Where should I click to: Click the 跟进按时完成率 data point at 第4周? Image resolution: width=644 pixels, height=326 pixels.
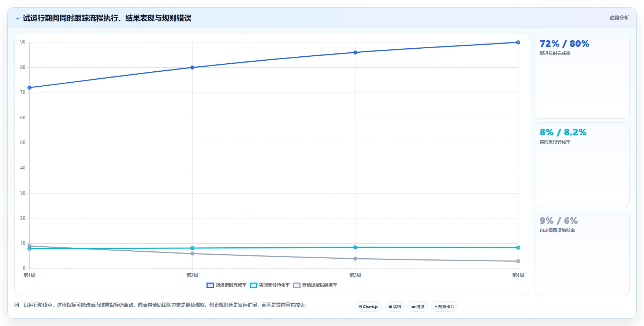(x=518, y=42)
